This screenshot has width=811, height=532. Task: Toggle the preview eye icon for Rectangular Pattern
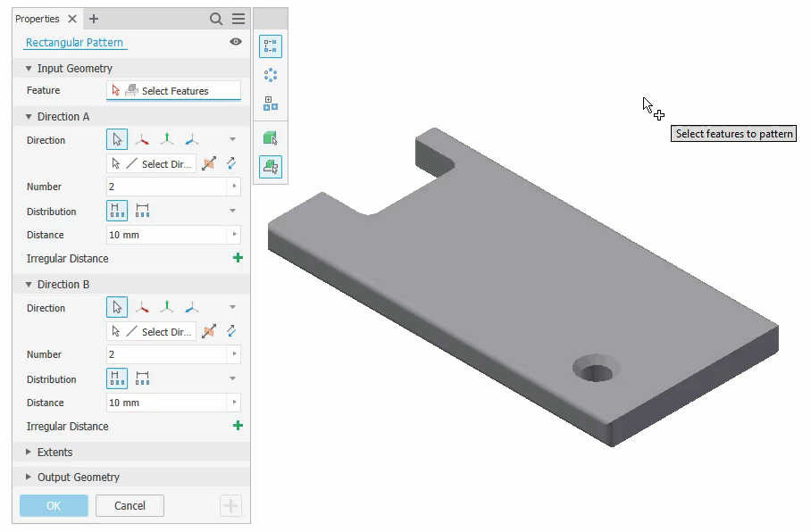click(236, 42)
